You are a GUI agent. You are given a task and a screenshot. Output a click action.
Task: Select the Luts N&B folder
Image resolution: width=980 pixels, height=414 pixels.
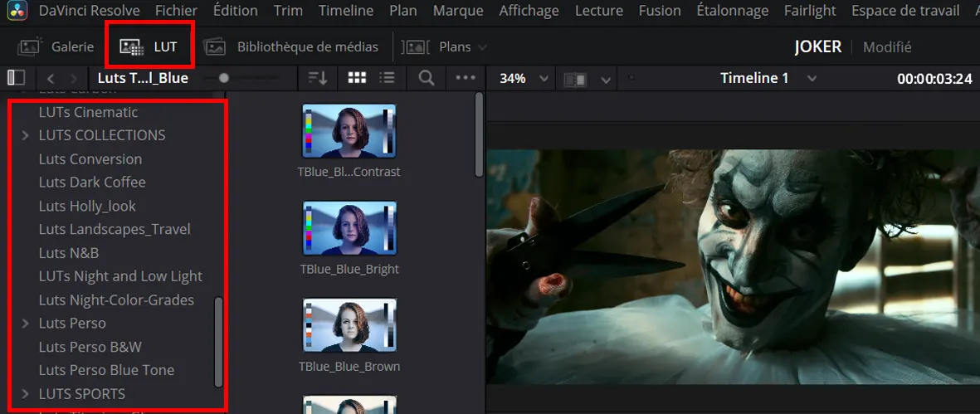69,253
